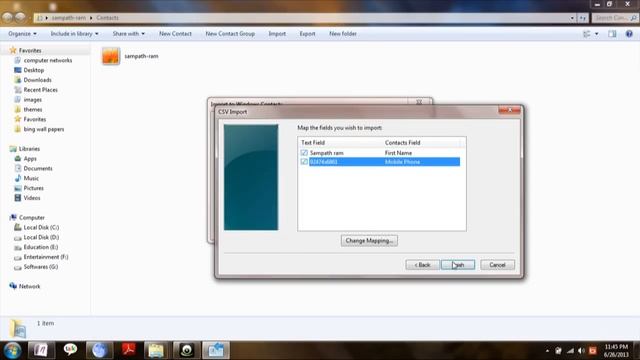640x360 pixels.
Task: Click New folder in the toolbar
Action: point(343,33)
